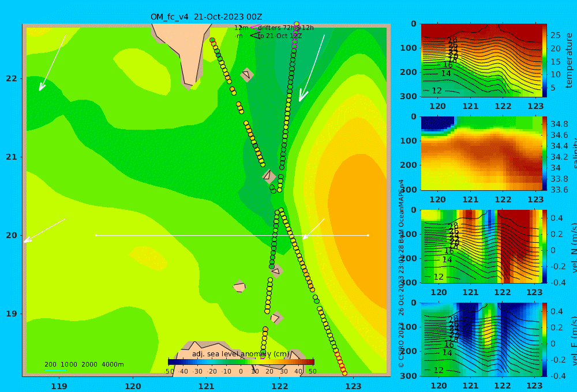Screen dimensions: 577x392
Task: Click the vel. E colorbar
Action: (545, 340)
